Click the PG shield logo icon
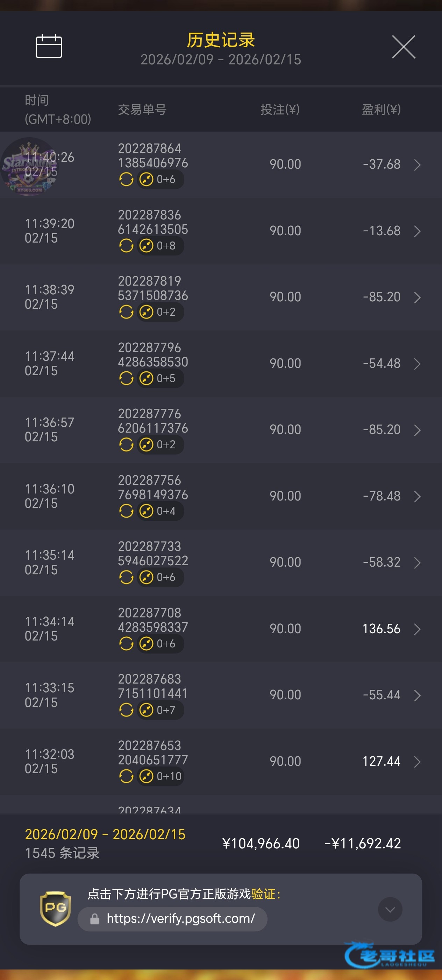Image resolution: width=442 pixels, height=980 pixels. coord(56,908)
